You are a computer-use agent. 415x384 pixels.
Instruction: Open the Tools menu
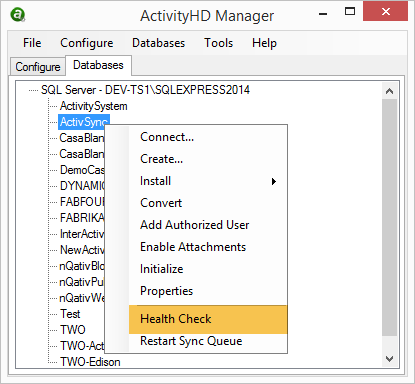click(219, 43)
